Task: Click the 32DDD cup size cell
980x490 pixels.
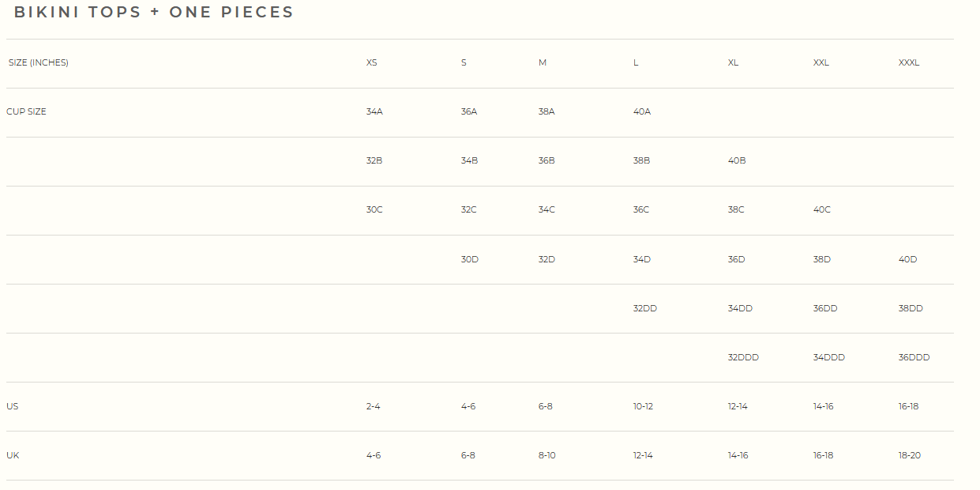Action: pyautogui.click(x=743, y=358)
